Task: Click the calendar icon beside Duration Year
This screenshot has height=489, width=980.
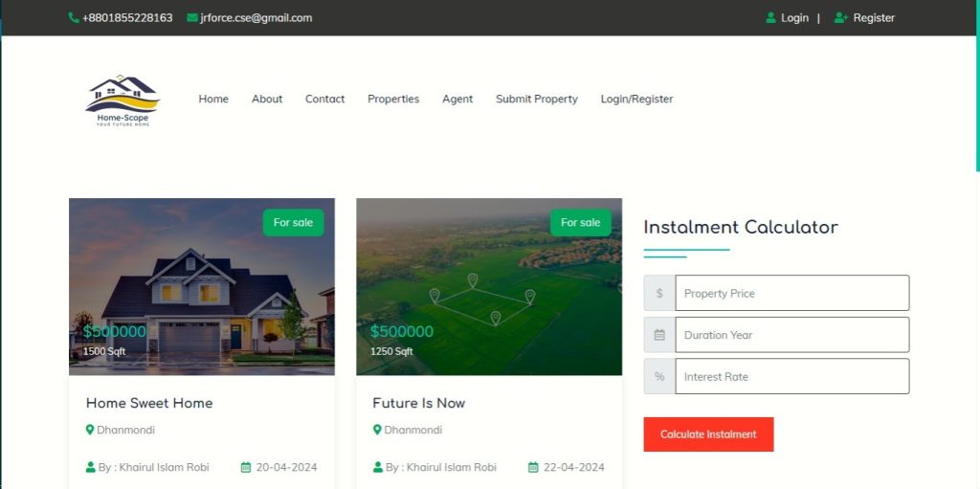Action: [x=659, y=335]
